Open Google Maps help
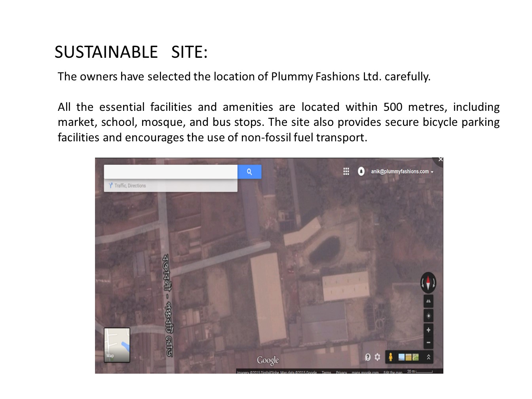This screenshot has width=532, height=399. 367,357
